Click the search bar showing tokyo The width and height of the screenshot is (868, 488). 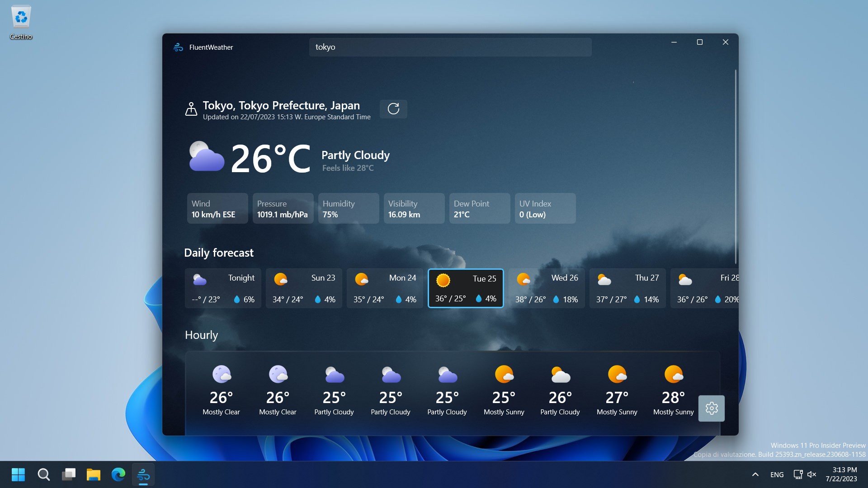pyautogui.click(x=450, y=47)
